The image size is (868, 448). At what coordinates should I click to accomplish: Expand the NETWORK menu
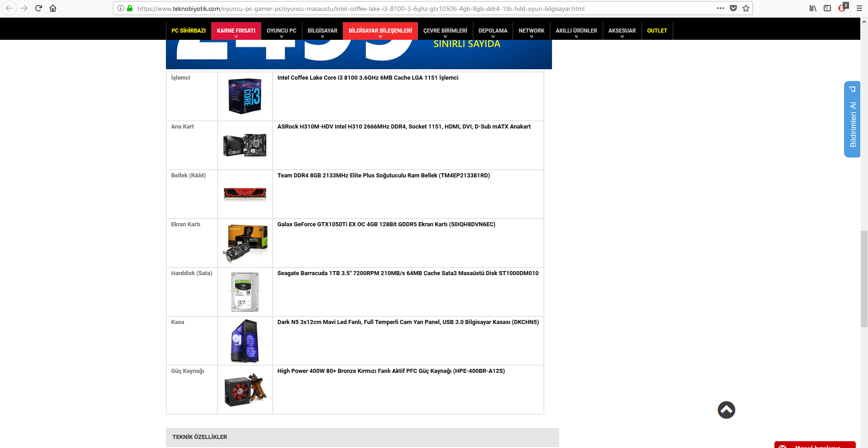[532, 31]
